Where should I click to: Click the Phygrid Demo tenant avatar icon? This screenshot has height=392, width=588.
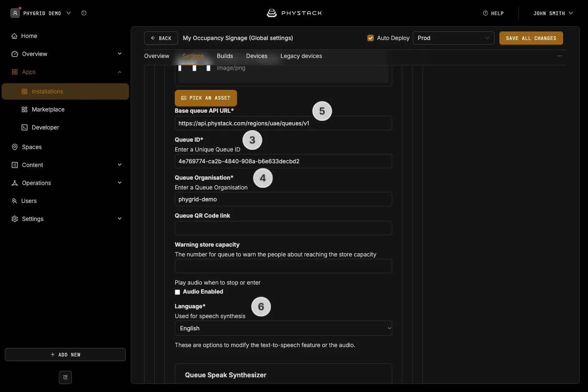click(x=15, y=13)
